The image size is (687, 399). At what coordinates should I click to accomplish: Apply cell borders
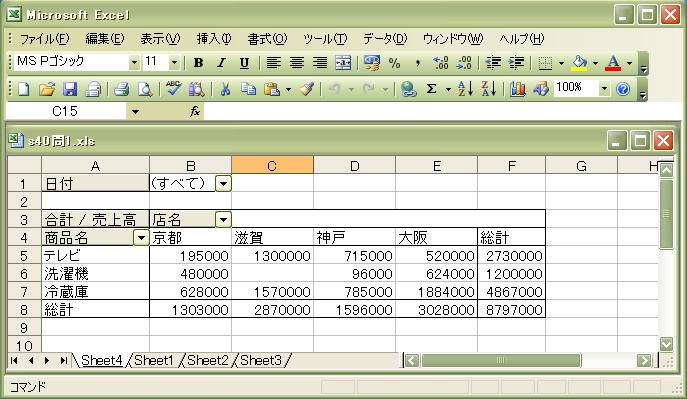(545, 63)
